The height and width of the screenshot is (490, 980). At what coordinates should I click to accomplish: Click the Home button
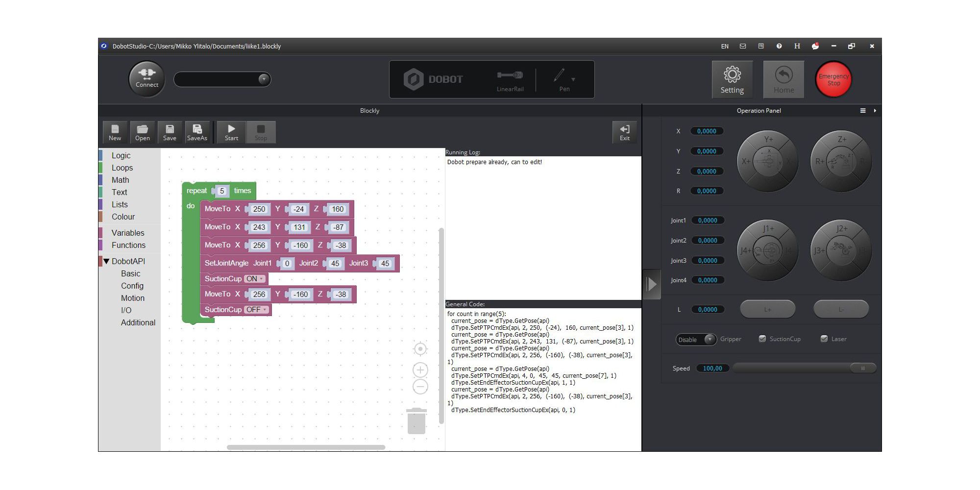[x=784, y=79]
